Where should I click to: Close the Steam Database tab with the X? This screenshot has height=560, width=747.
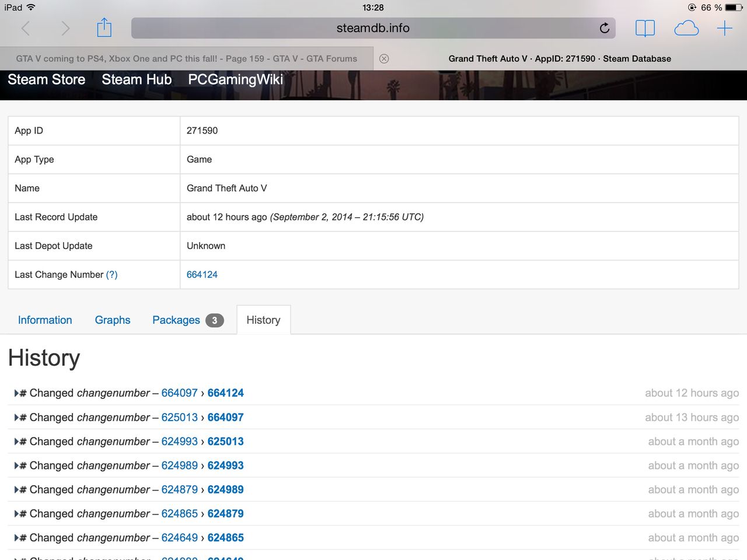click(384, 58)
